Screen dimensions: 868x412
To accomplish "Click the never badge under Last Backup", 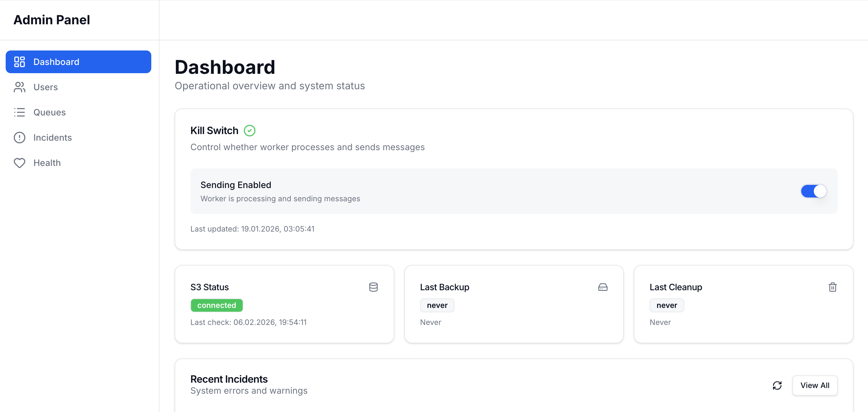I will (x=437, y=305).
